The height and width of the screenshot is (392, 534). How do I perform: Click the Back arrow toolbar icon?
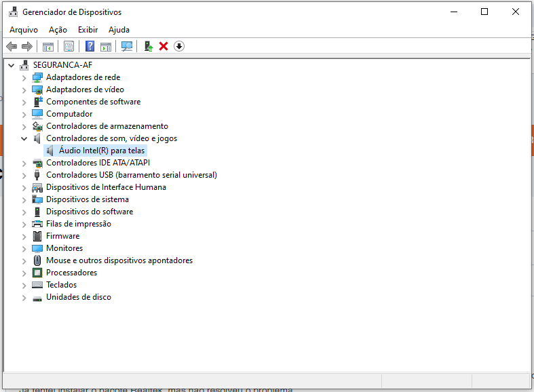pos(12,46)
